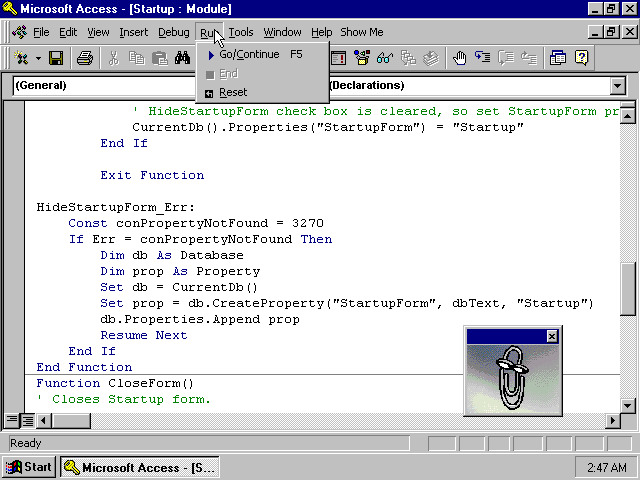This screenshot has height=480, width=640.
Task: Open the Windows Start button
Action: click(29, 467)
